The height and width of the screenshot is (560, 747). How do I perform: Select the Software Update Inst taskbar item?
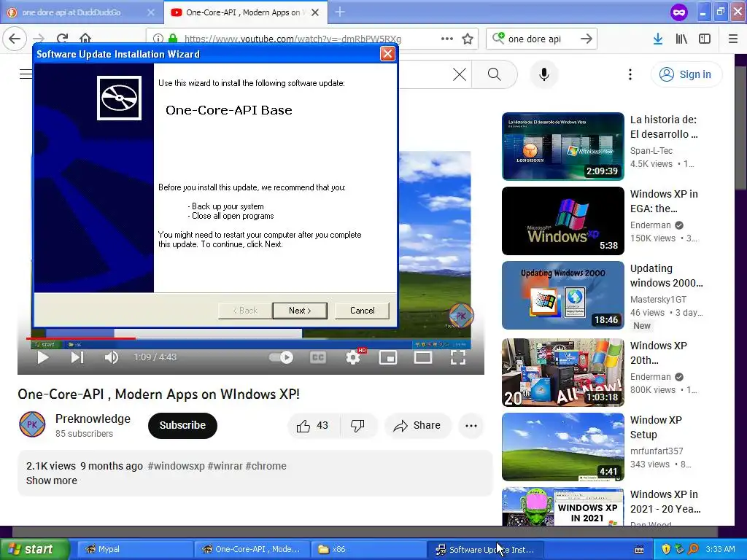[485, 549]
